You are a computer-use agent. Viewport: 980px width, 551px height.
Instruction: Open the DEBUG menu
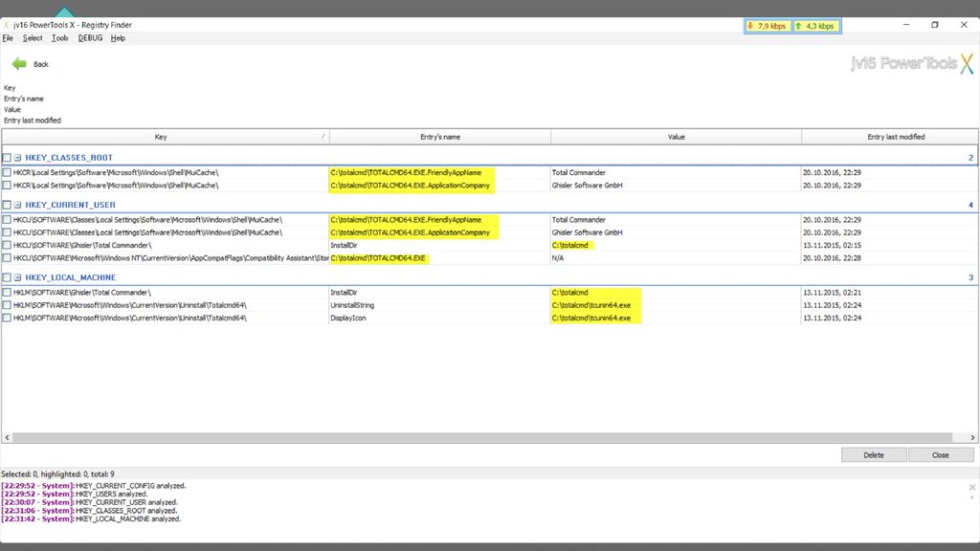tap(90, 38)
